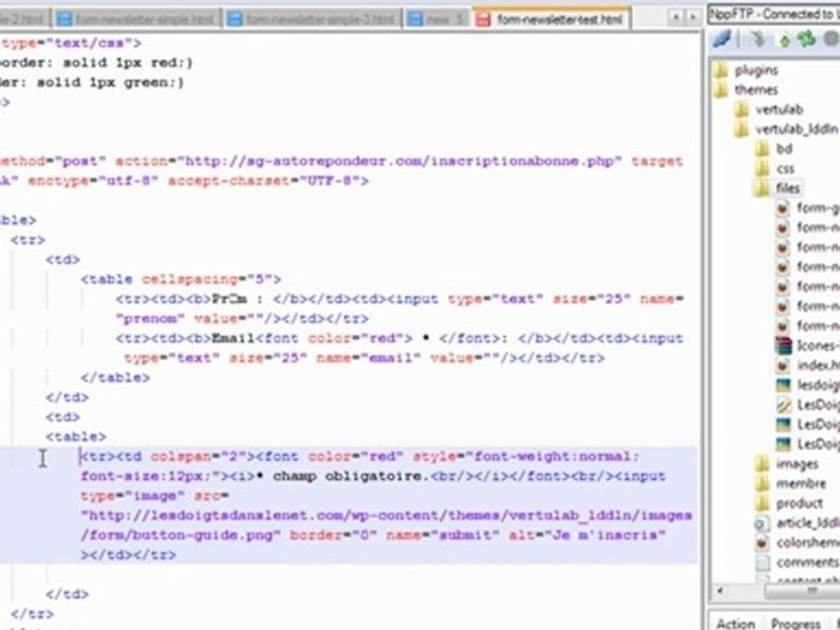This screenshot has height=630, width=840.
Task: Click the css folder icon
Action: pyautogui.click(x=762, y=169)
